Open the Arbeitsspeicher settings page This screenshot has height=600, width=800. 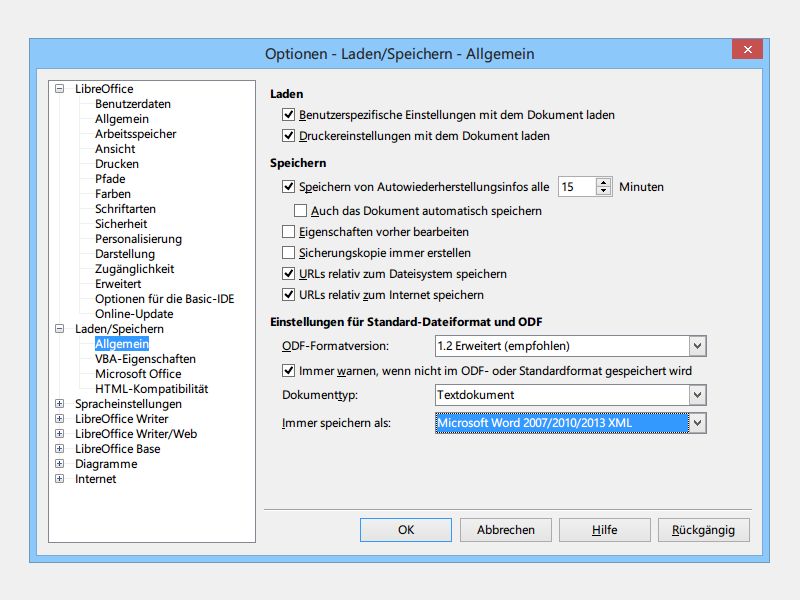pos(135,134)
